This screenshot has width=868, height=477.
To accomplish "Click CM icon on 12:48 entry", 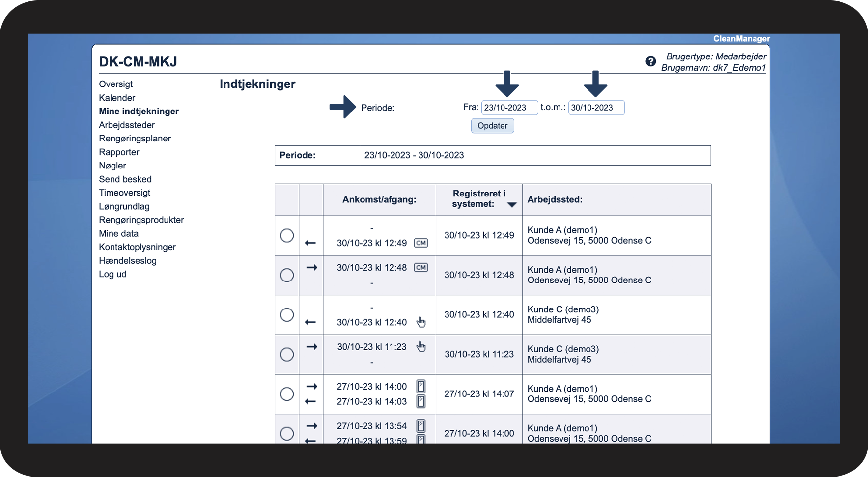I will 421,267.
